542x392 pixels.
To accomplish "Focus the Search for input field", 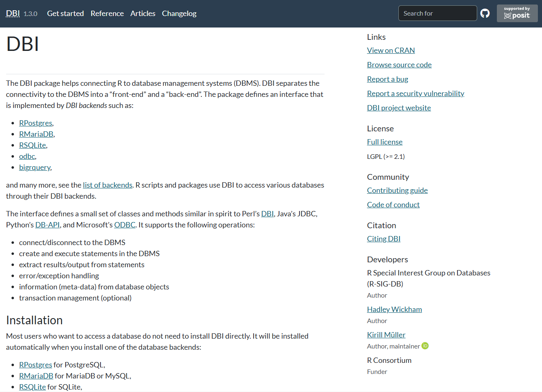I will tap(437, 13).
